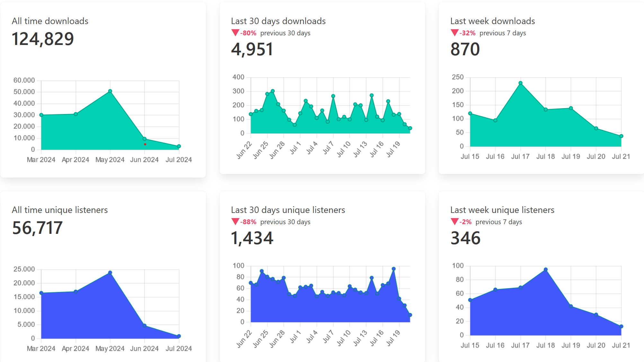
Task: Click the 346 last week listeners value
Action: pos(465,238)
